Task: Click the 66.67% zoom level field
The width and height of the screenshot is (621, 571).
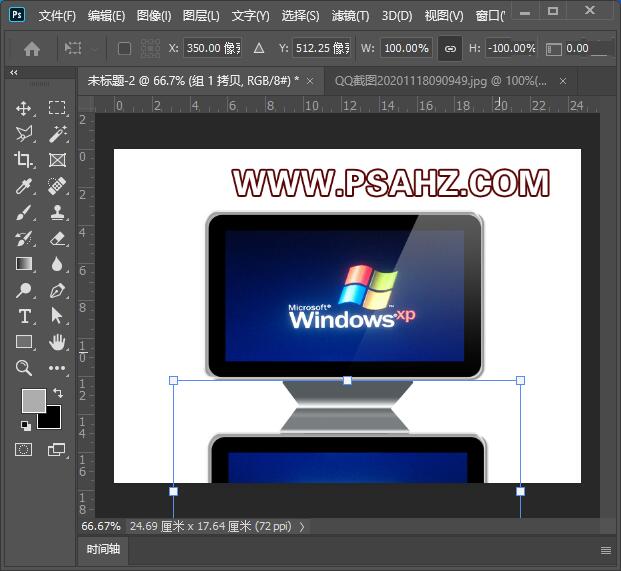Action: [x=101, y=526]
